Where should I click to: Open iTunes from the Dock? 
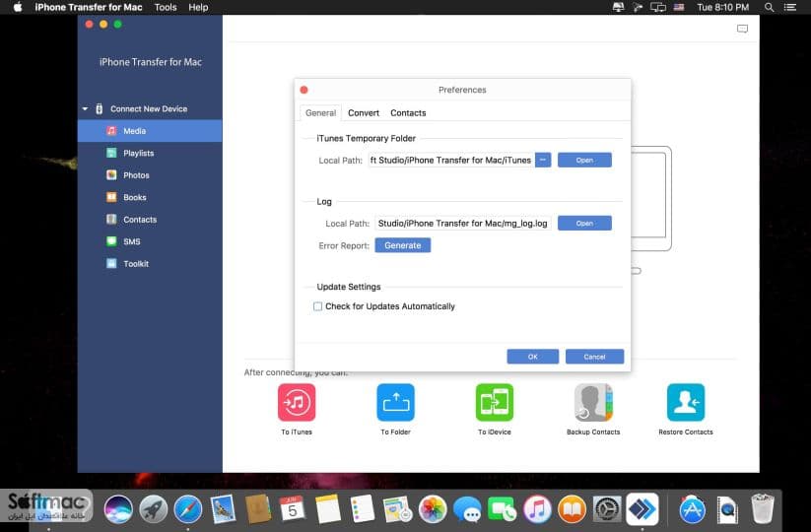[x=537, y=509]
